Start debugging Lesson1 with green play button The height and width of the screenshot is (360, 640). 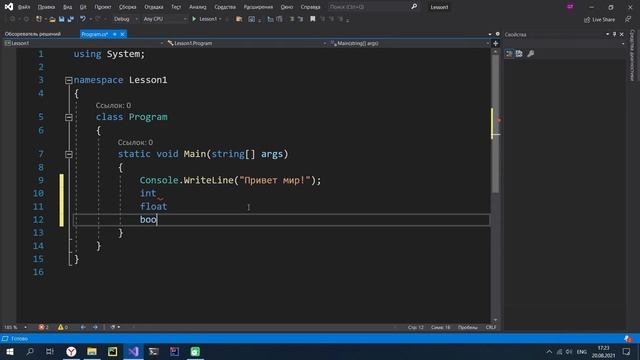click(194, 19)
